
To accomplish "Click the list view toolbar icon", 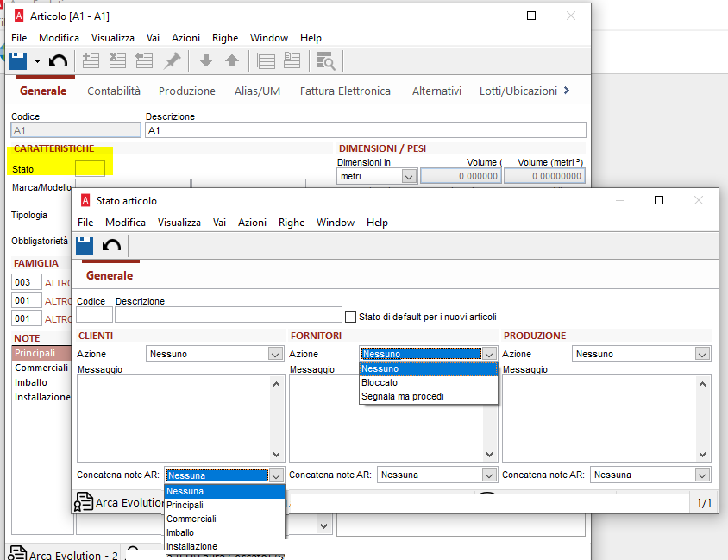I will [x=266, y=60].
